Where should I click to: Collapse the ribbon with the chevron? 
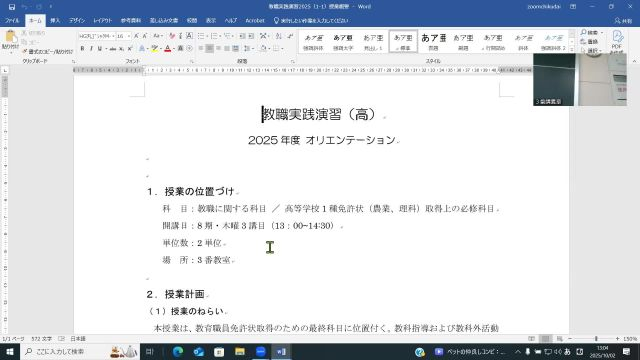[x=634, y=61]
